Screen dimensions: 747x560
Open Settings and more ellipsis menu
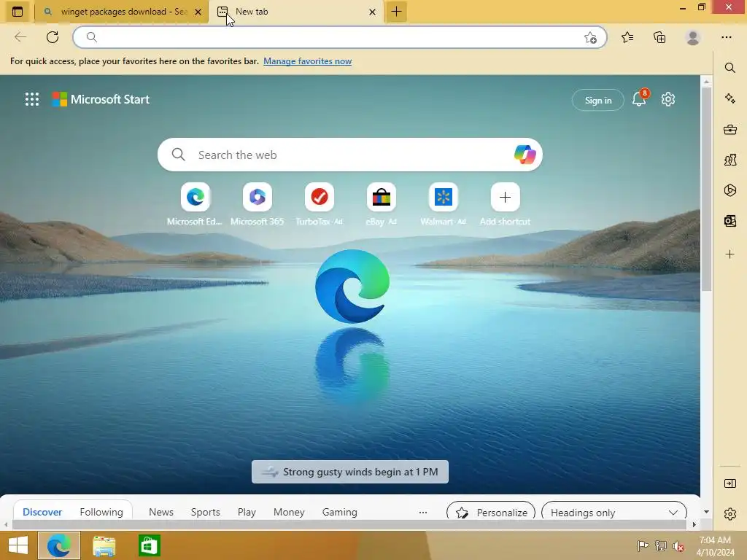tap(726, 37)
